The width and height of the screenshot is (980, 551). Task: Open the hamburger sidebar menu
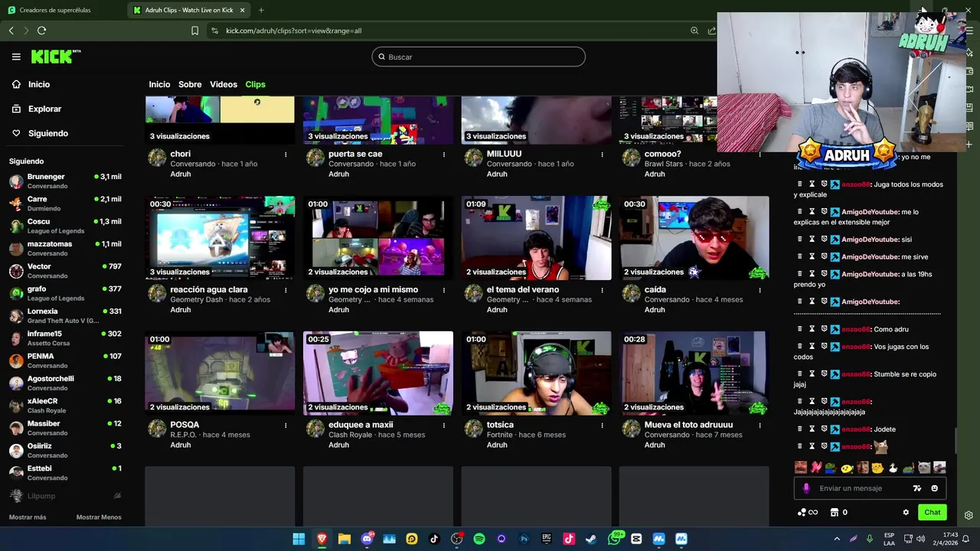pos(16,57)
